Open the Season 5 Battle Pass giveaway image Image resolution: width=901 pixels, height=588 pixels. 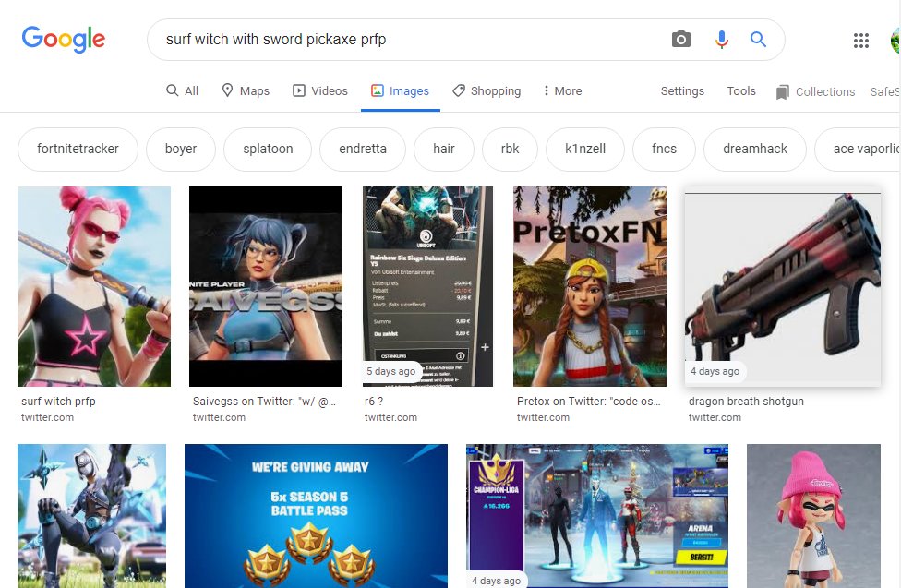click(316, 516)
